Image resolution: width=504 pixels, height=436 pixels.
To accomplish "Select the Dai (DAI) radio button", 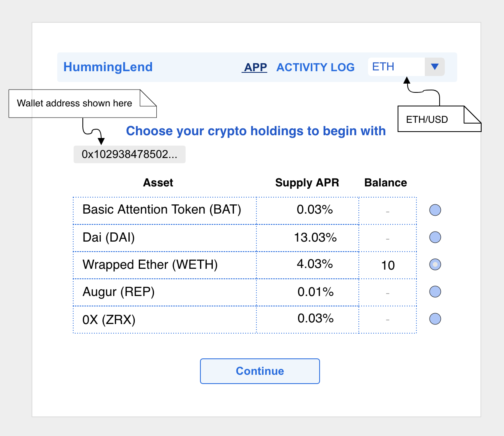I will (435, 237).
